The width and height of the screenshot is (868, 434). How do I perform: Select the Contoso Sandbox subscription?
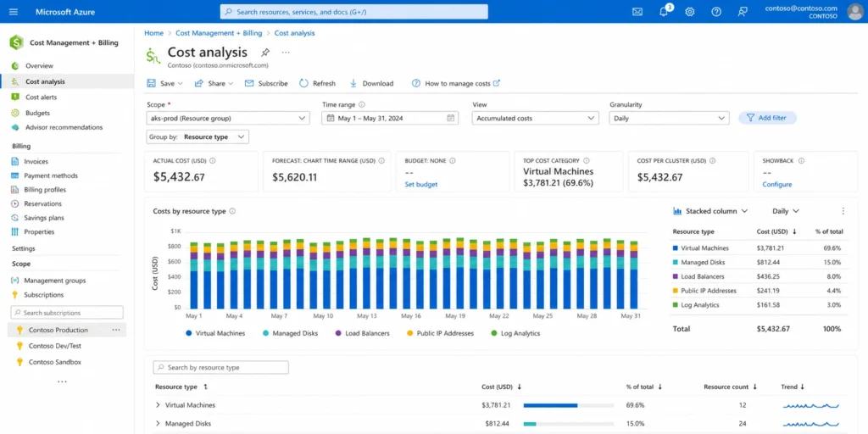(55, 362)
